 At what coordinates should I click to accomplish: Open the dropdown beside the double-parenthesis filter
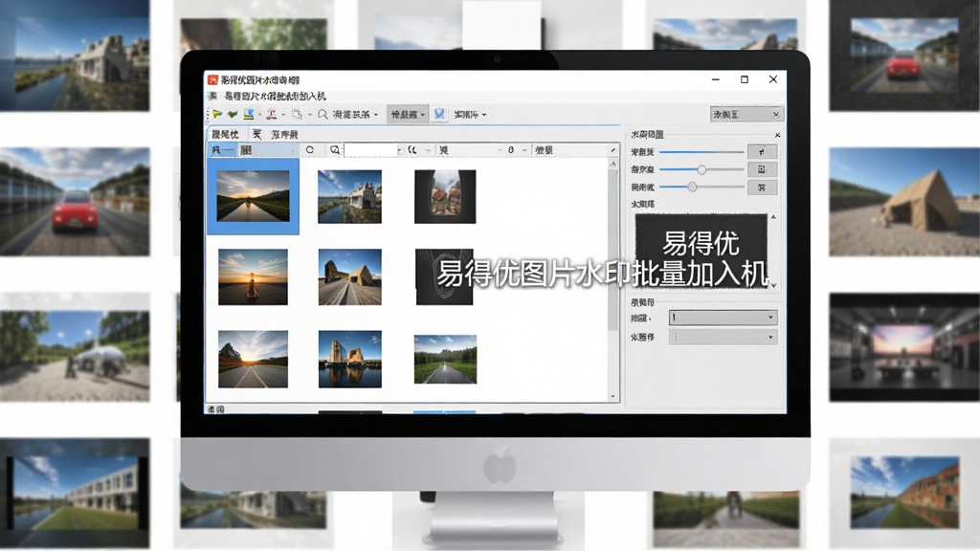click(x=428, y=150)
